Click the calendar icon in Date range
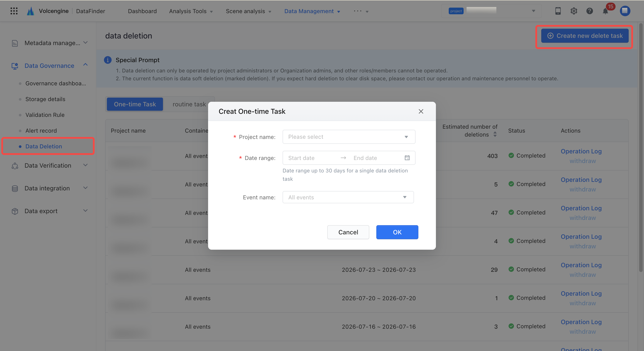The height and width of the screenshot is (351, 644). pos(407,158)
